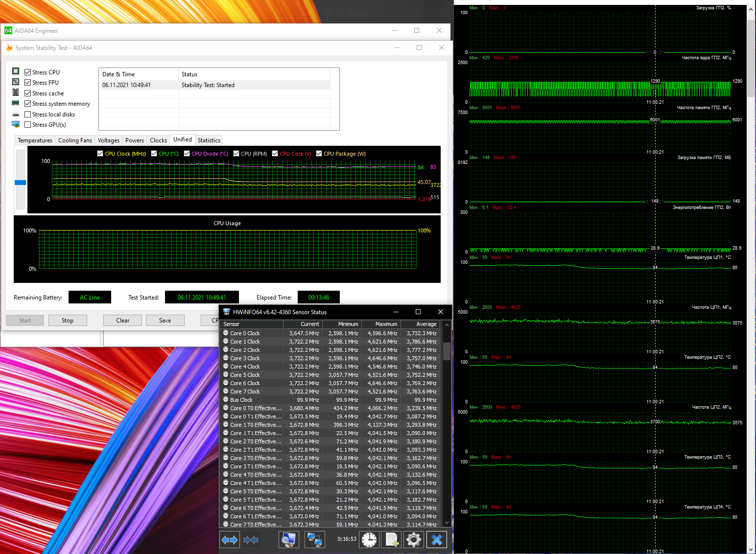
Task: Select the Cooling Fans tab
Action: 75,140
